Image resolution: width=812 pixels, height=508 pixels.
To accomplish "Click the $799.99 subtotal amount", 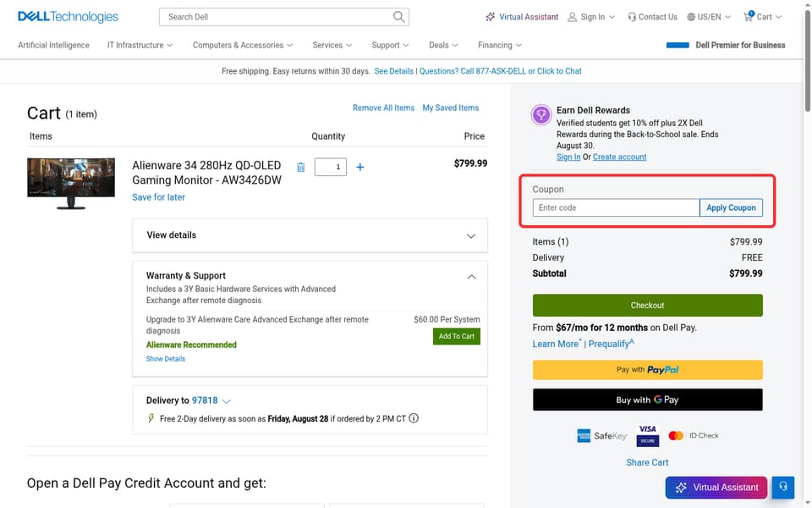I will pyautogui.click(x=746, y=273).
